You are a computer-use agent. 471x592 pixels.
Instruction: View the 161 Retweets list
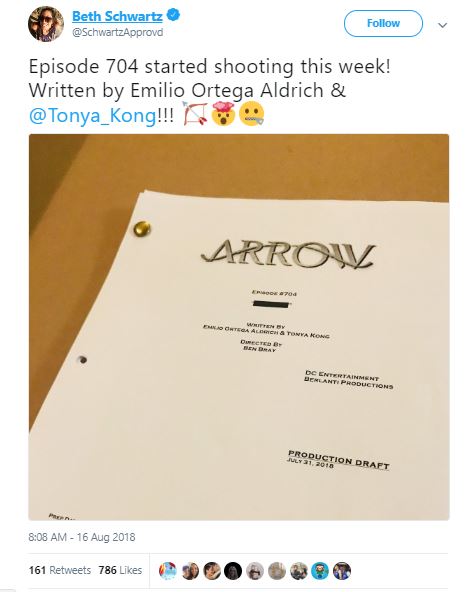tap(60, 570)
